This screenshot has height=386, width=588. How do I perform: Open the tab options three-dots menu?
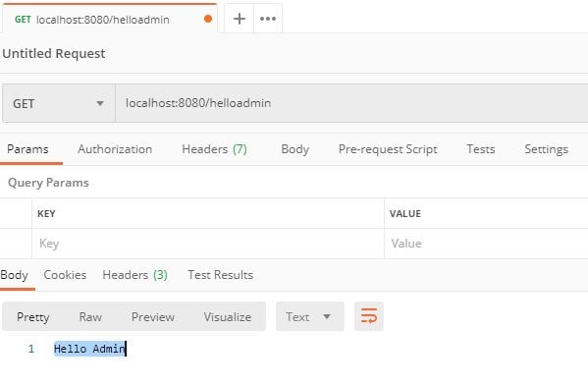(x=268, y=19)
